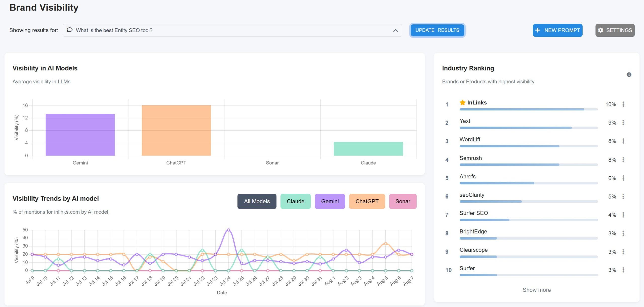The width and height of the screenshot is (644, 307).
Task: Toggle the Sonar visibility trend filter
Action: 403,201
